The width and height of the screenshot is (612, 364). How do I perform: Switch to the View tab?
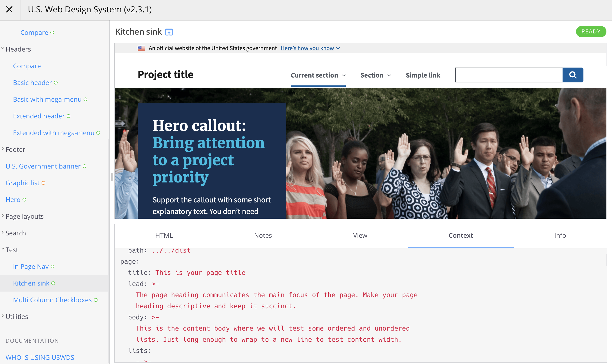[360, 235]
